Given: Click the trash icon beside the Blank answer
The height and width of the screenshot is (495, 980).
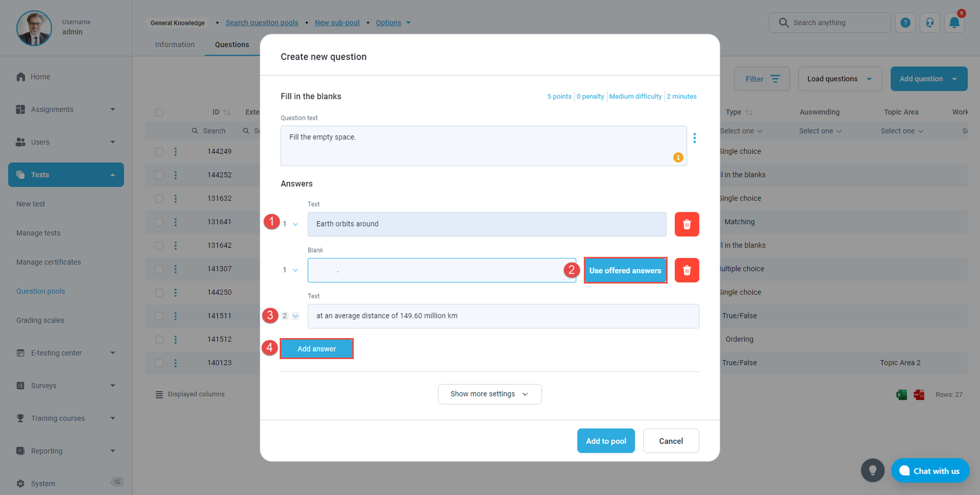Looking at the screenshot, I should click(x=687, y=270).
